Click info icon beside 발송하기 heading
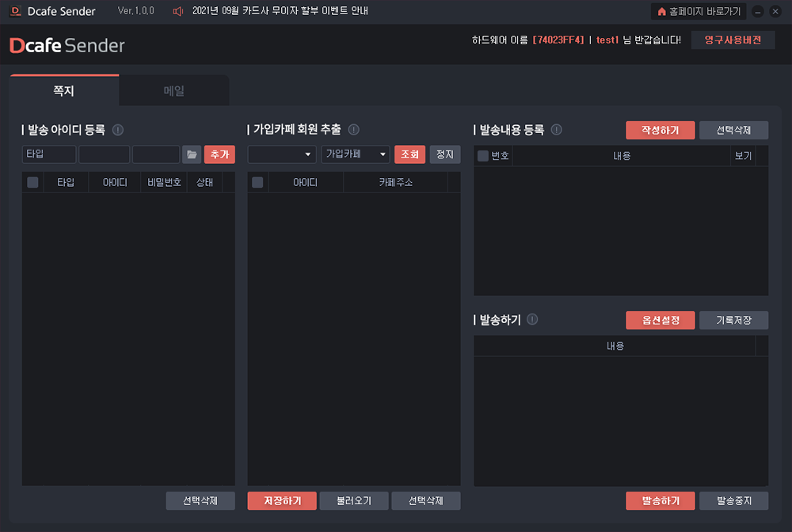792x532 pixels. tap(532, 320)
